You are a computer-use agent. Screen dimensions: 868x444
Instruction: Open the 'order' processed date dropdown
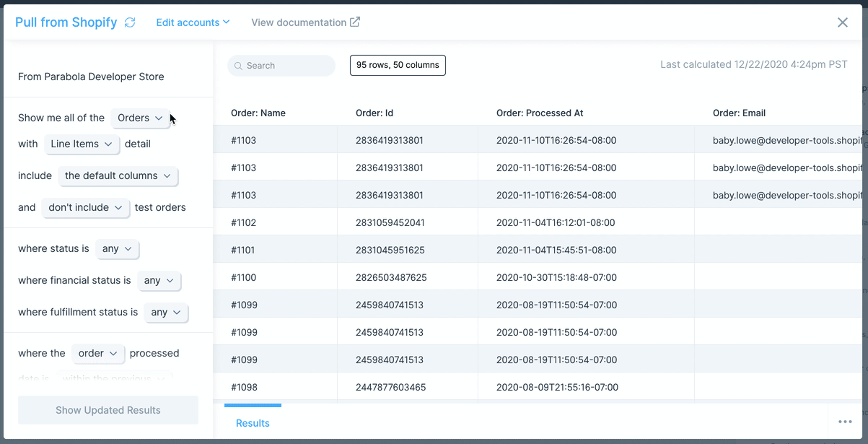(98, 353)
